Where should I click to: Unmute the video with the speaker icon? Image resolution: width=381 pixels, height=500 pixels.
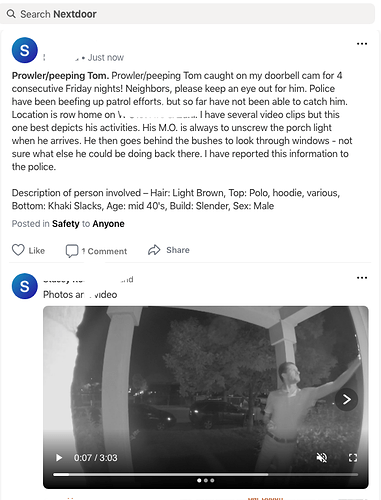[x=322, y=458]
